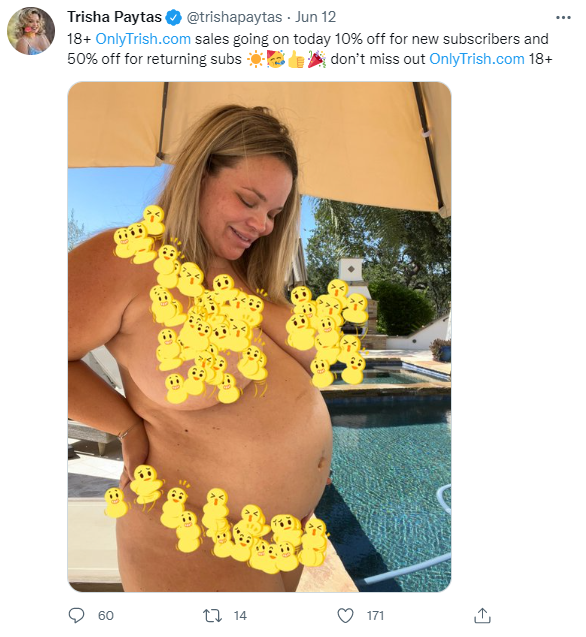Click the share upload icon
The height and width of the screenshot is (637, 586).
(x=482, y=615)
